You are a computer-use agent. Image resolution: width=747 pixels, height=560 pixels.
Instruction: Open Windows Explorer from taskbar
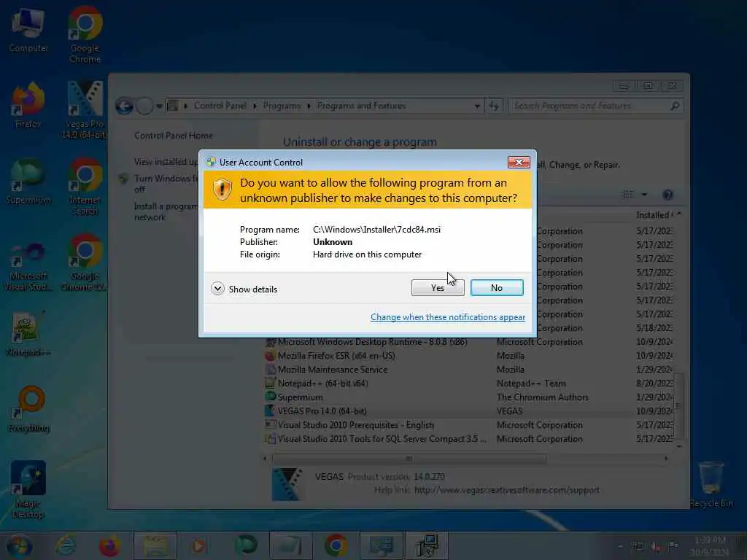(x=155, y=545)
